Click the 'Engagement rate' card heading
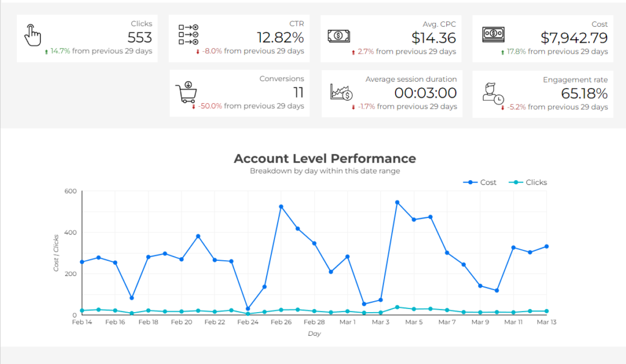626x364 pixels. tap(575, 80)
